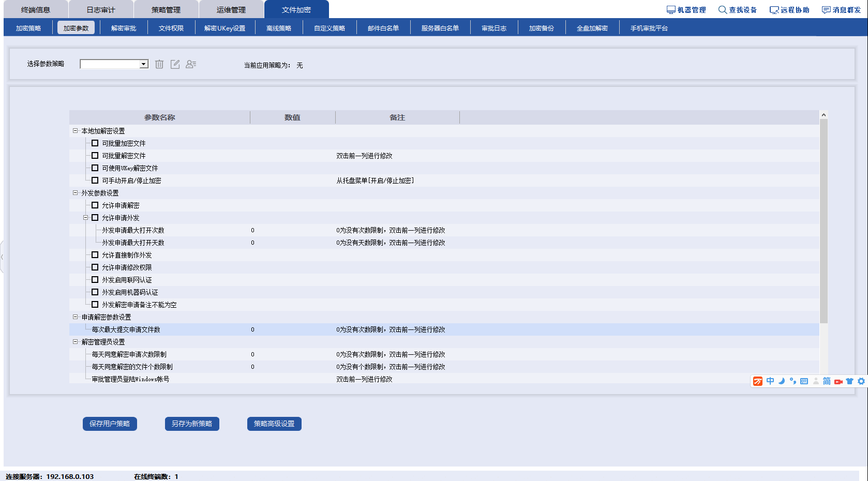Switch to the 终端信息 tab
The image size is (868, 481).
click(36, 10)
